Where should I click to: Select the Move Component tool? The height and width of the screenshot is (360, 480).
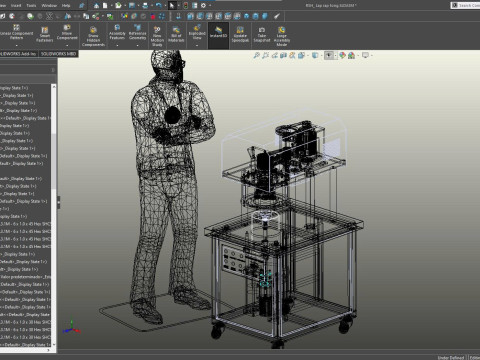[x=67, y=32]
